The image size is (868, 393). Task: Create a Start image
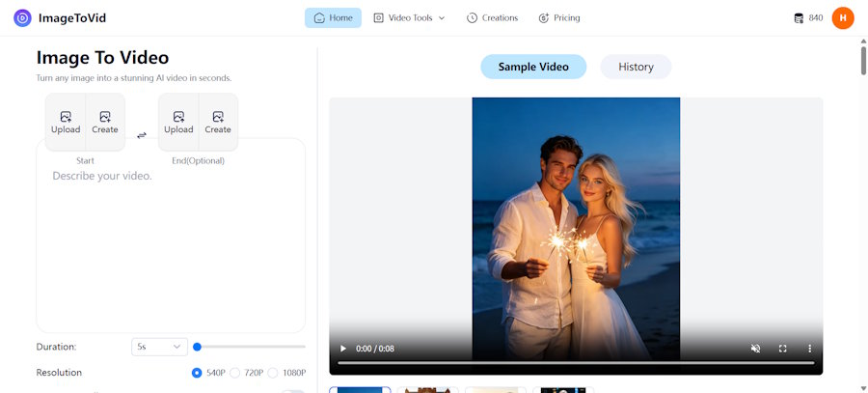[105, 122]
